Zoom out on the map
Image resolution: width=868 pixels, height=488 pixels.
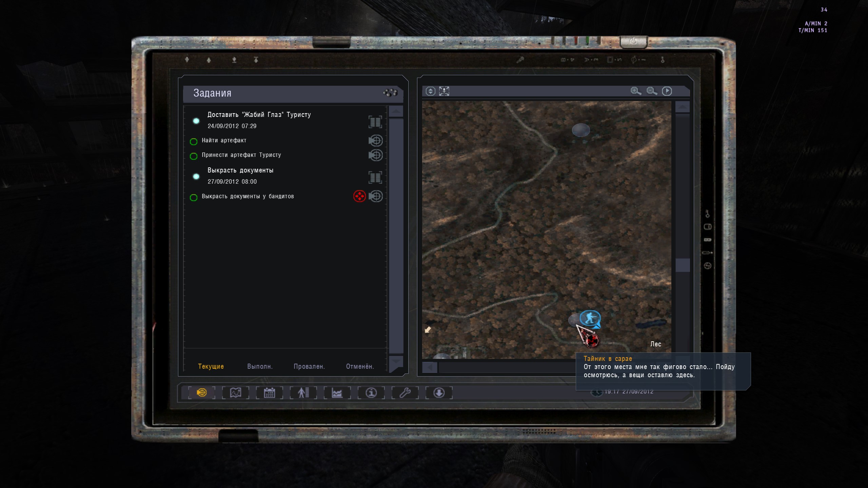point(652,91)
